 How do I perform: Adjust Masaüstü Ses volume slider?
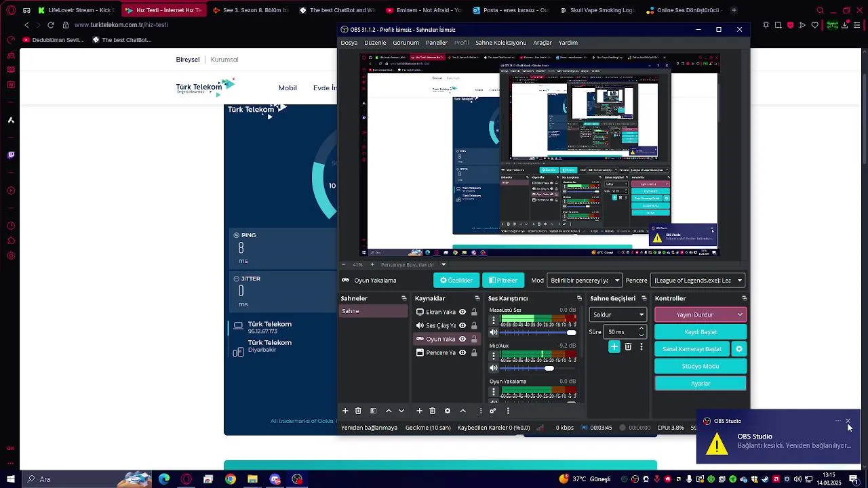coord(538,332)
